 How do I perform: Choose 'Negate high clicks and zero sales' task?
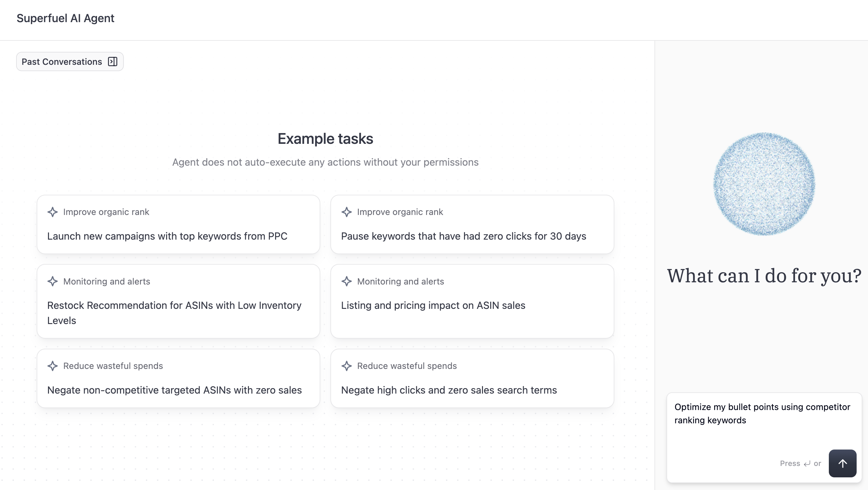[x=449, y=390]
